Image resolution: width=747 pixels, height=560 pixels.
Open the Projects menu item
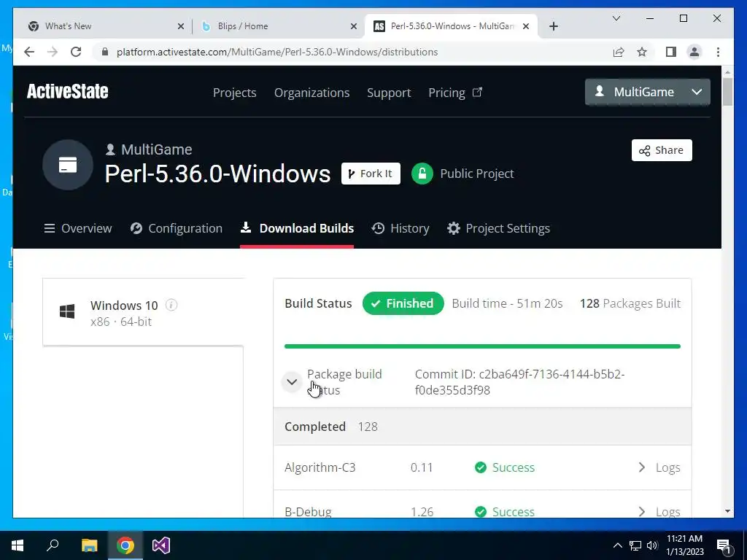234,93
